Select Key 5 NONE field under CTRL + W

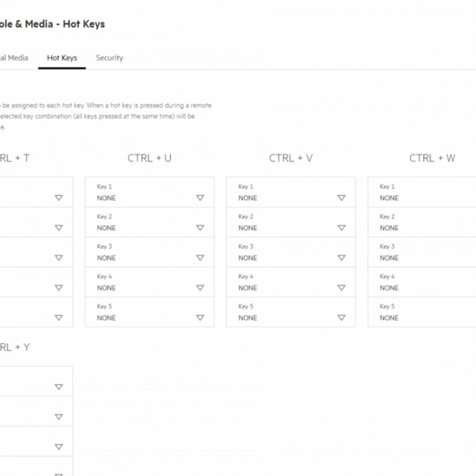[x=422, y=312]
